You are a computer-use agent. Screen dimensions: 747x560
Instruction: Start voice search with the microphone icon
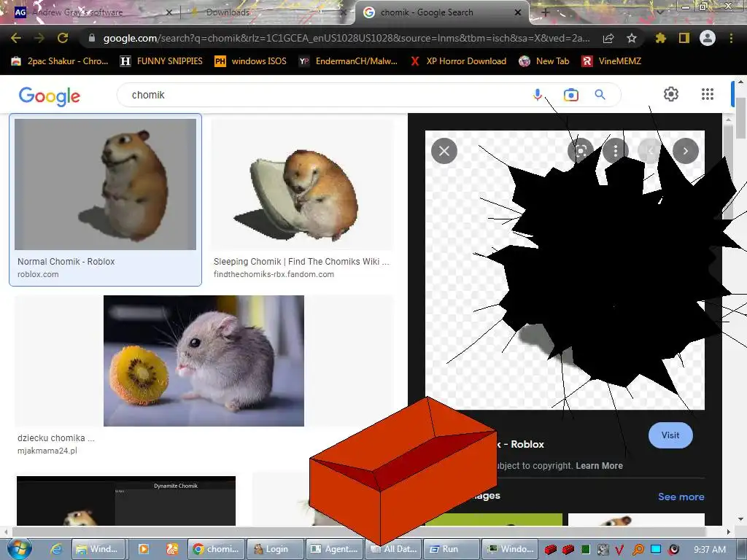[x=538, y=95]
